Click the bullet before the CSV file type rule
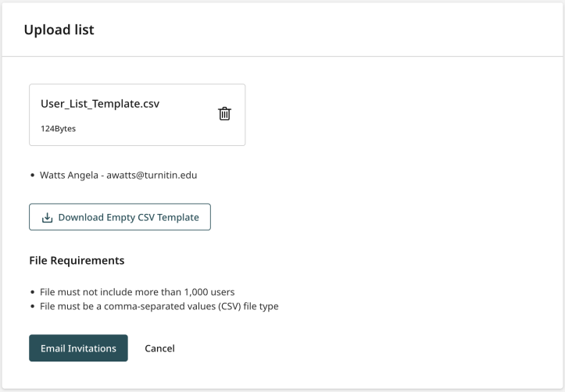Screen dimensions: 565x392 33,307
